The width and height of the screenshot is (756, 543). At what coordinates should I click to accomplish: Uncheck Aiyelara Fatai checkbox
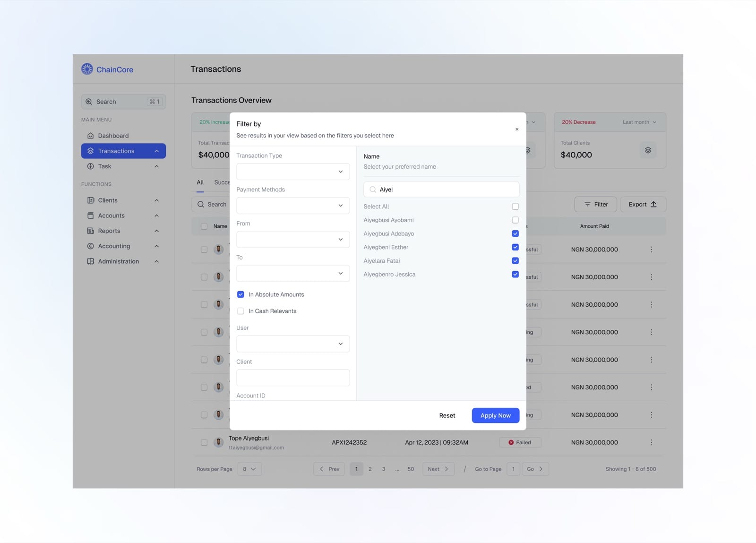pos(515,261)
